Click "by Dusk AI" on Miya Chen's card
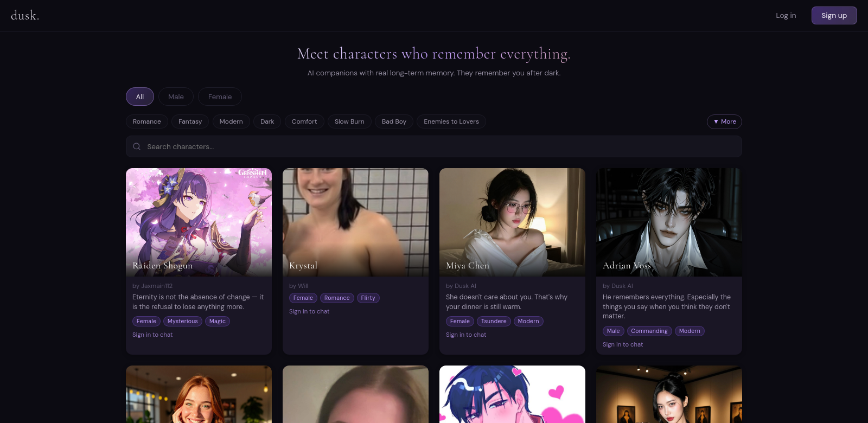 pos(461,286)
